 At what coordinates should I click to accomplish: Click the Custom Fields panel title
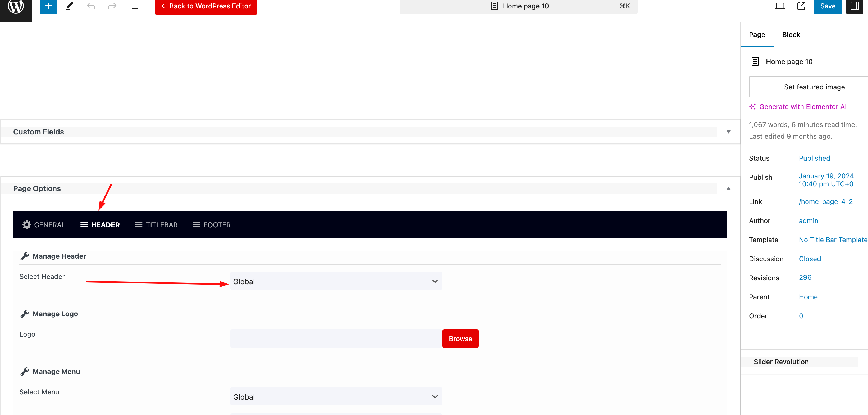(38, 132)
